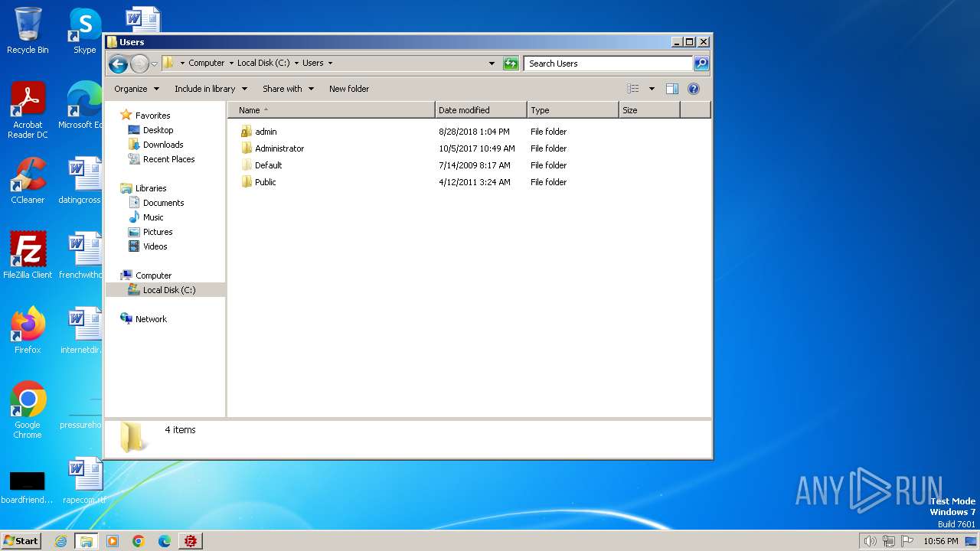Click the boardfriend desktop file icon

[x=27, y=487]
